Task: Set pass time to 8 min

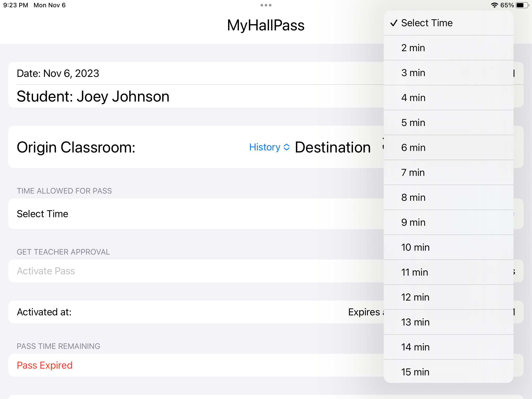Action: 448,197
